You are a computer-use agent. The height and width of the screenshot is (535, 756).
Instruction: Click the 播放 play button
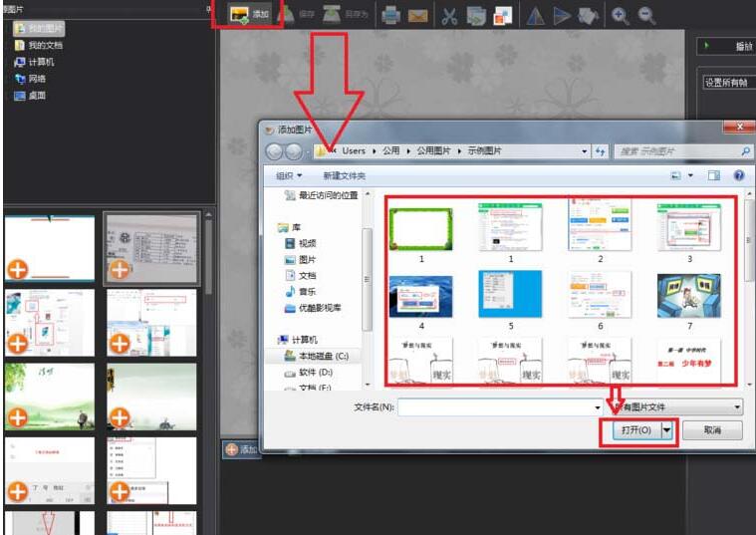pos(726,46)
